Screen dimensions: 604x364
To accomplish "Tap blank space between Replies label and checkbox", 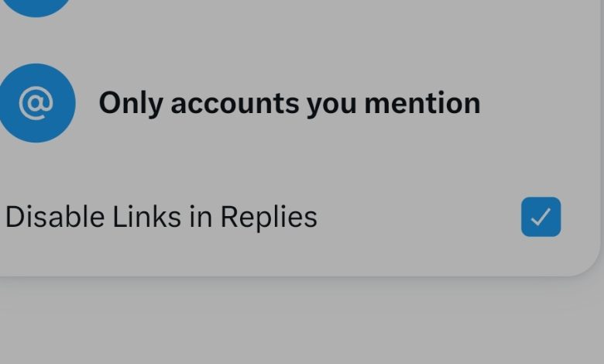I will tap(419, 217).
